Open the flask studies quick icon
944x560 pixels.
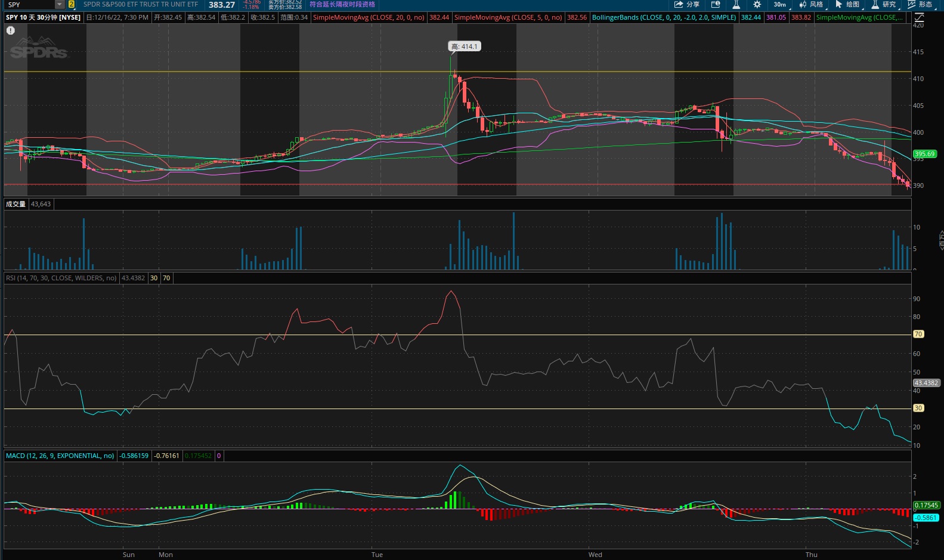pos(736,4)
